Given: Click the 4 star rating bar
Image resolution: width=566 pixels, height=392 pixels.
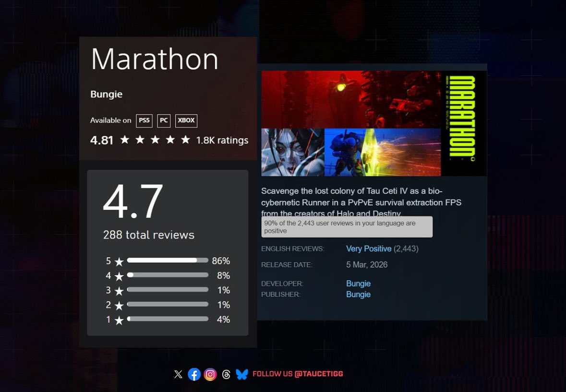Looking at the screenshot, I should pos(168,275).
